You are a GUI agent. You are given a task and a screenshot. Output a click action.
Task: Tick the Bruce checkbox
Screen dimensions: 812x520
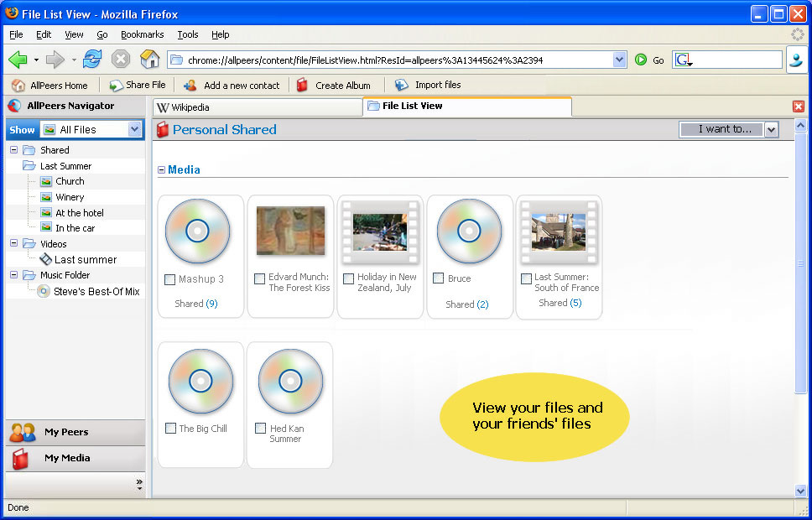pyautogui.click(x=438, y=278)
